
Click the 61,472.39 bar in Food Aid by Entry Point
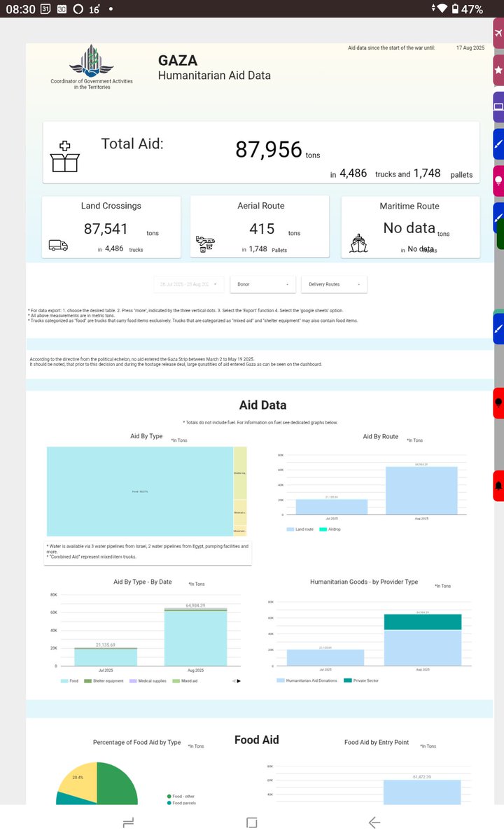pos(421,792)
